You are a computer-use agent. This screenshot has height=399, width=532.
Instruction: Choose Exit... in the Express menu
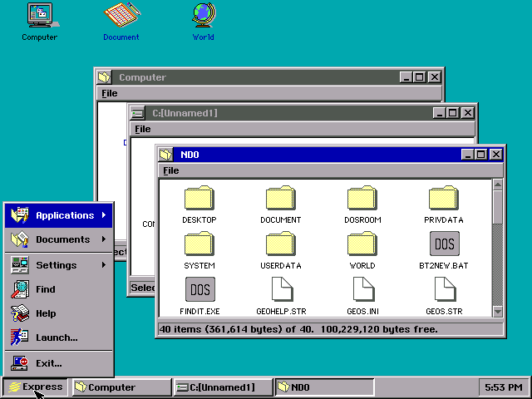coord(59,363)
